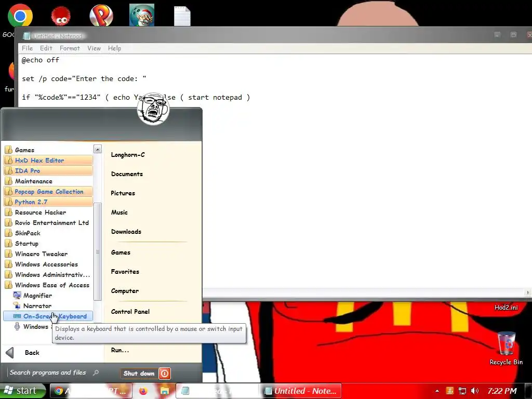Click the Shut down button
The height and width of the screenshot is (399, 532).
pos(139,374)
